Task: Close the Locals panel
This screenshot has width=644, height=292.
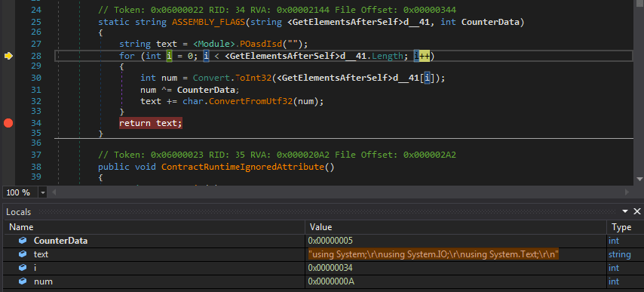Action: (637, 211)
